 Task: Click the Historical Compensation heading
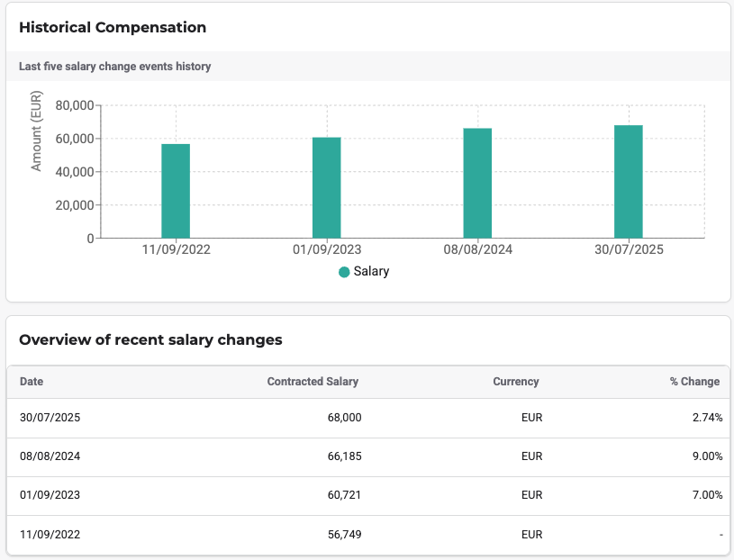click(113, 28)
